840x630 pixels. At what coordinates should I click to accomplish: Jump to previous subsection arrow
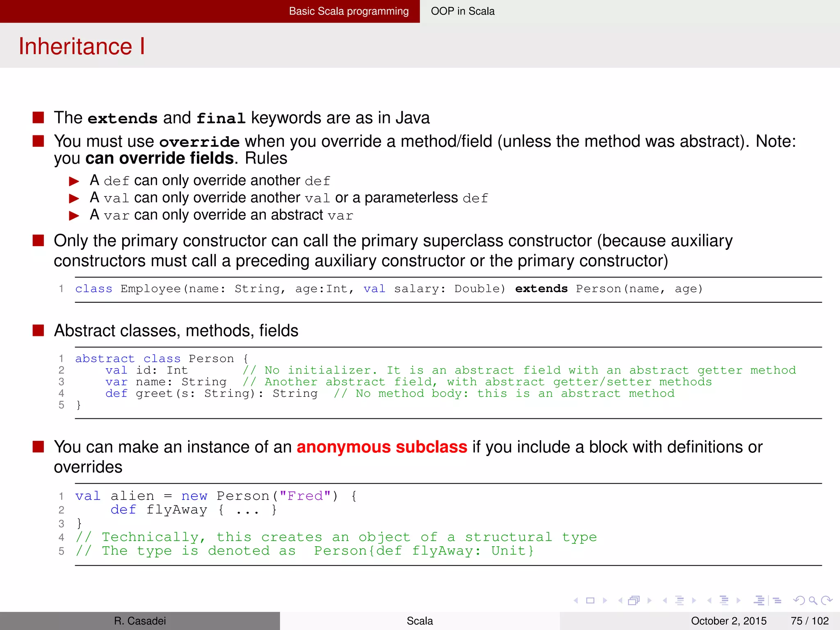pyautogui.click(x=665, y=600)
